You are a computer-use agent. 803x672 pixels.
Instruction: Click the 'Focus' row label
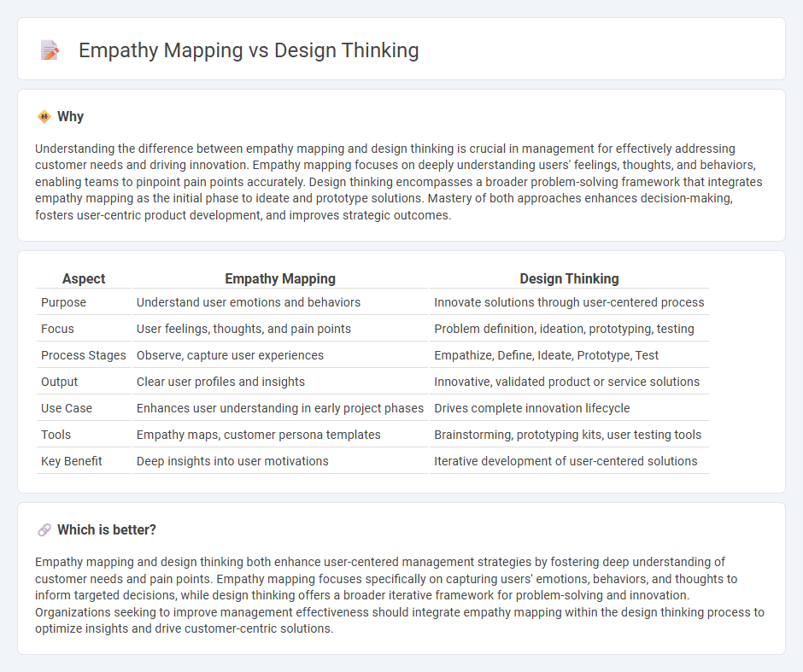(x=57, y=329)
